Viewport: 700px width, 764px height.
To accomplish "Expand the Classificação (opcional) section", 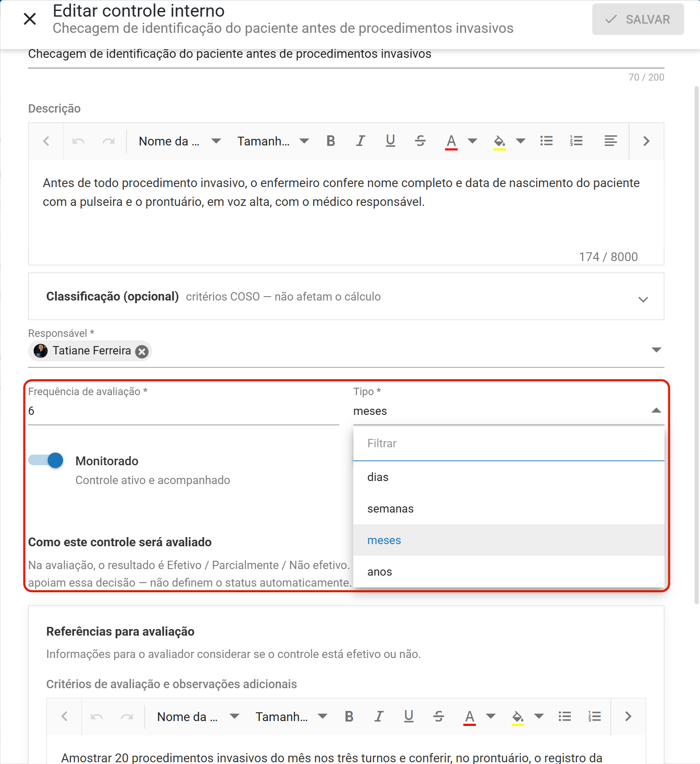I will click(346, 297).
